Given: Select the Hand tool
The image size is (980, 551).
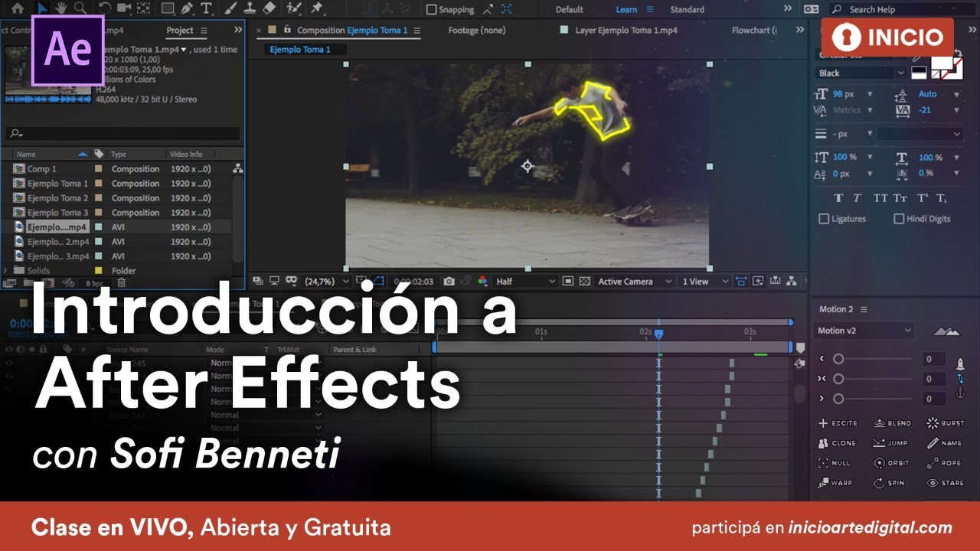Looking at the screenshot, I should point(61,8).
